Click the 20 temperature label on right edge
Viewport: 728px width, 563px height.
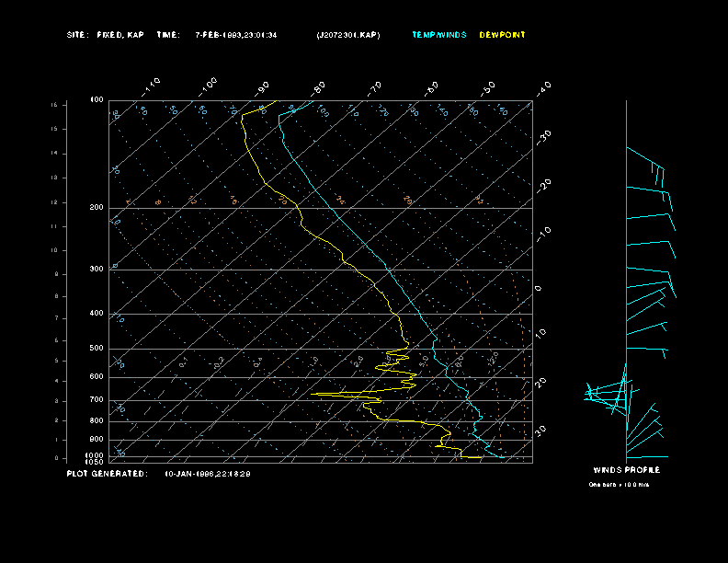[x=540, y=383]
